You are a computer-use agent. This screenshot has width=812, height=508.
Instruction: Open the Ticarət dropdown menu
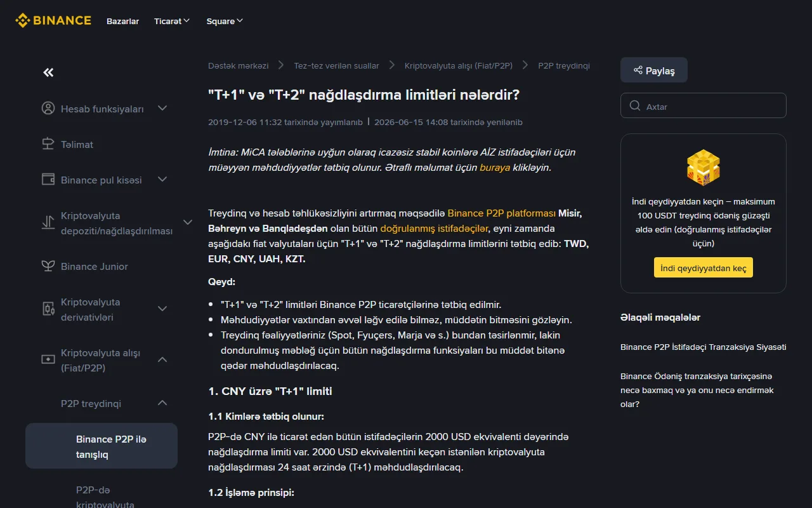click(172, 21)
